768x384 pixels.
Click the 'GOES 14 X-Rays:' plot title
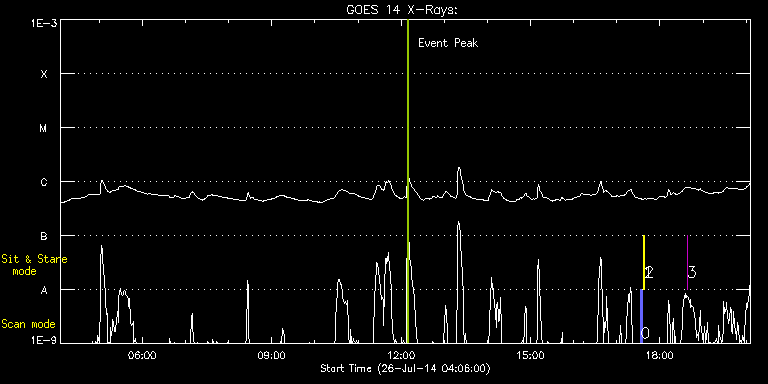coord(402,10)
